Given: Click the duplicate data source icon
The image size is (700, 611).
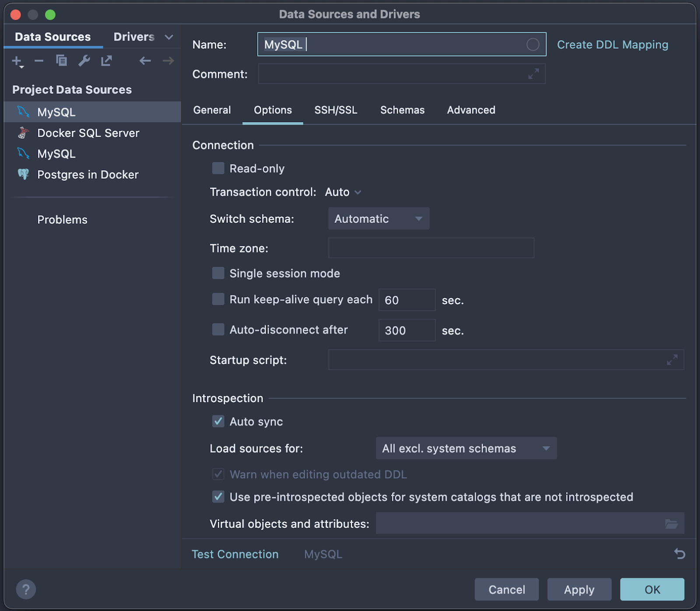Looking at the screenshot, I should tap(62, 61).
